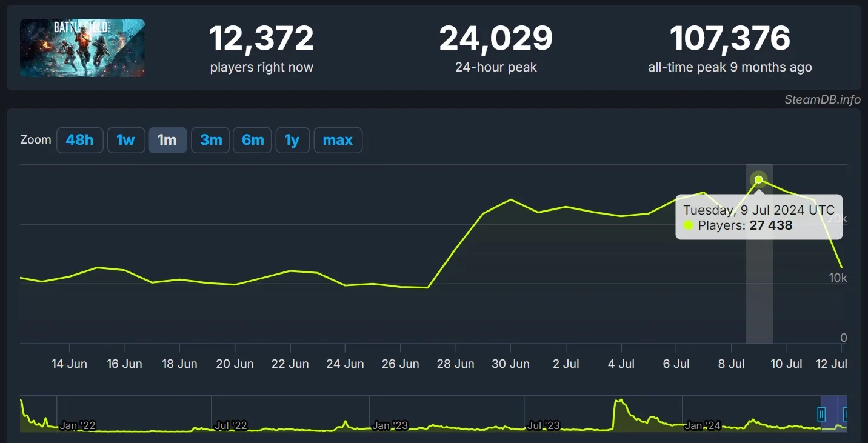Click the left navigator range handle
This screenshot has height=443, width=868.
821,414
